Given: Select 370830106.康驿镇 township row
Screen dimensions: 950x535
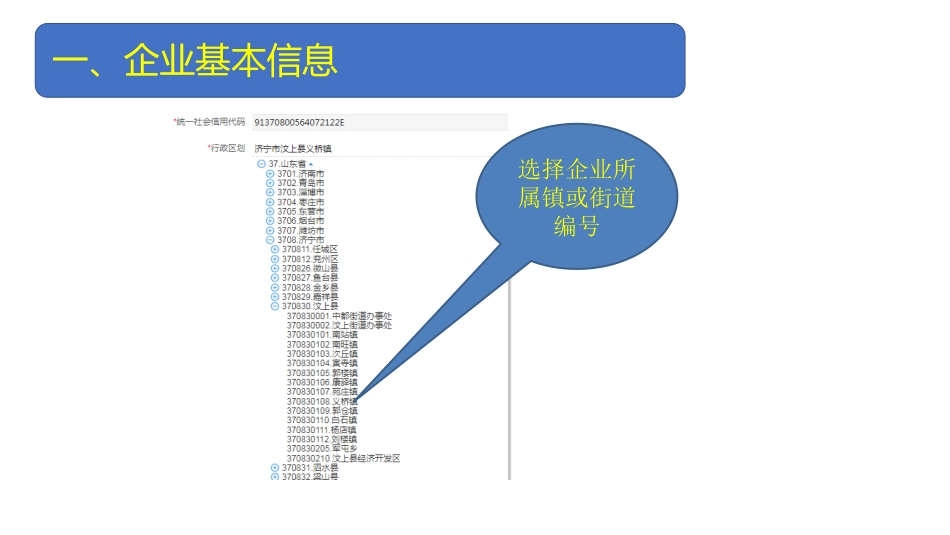Looking at the screenshot, I should pyautogui.click(x=322, y=382).
